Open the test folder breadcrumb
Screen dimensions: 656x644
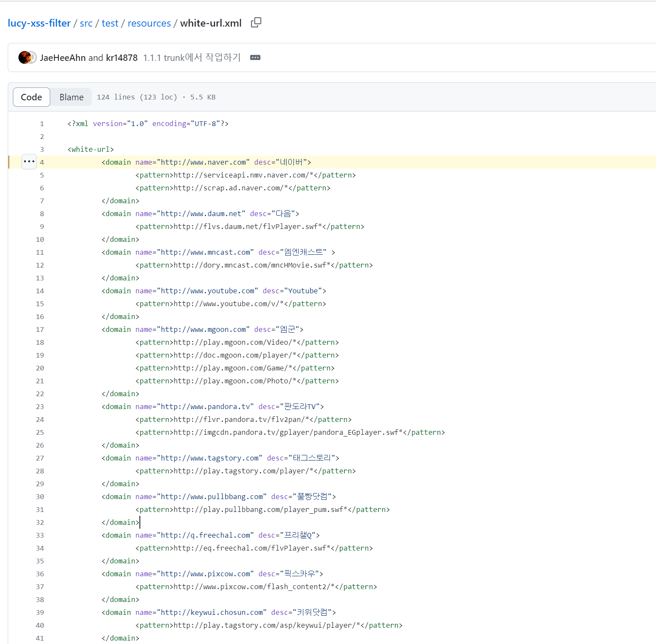[x=110, y=23]
